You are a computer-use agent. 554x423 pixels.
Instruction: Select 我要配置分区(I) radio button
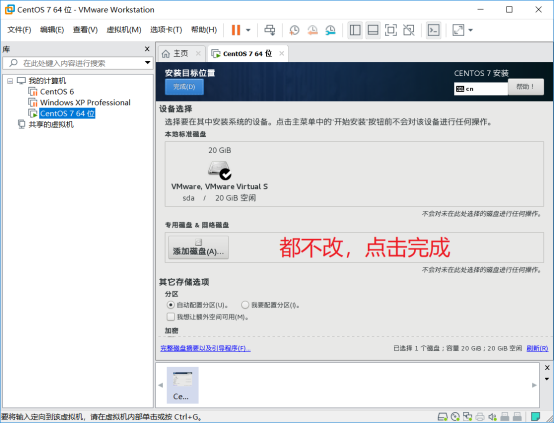(245, 305)
